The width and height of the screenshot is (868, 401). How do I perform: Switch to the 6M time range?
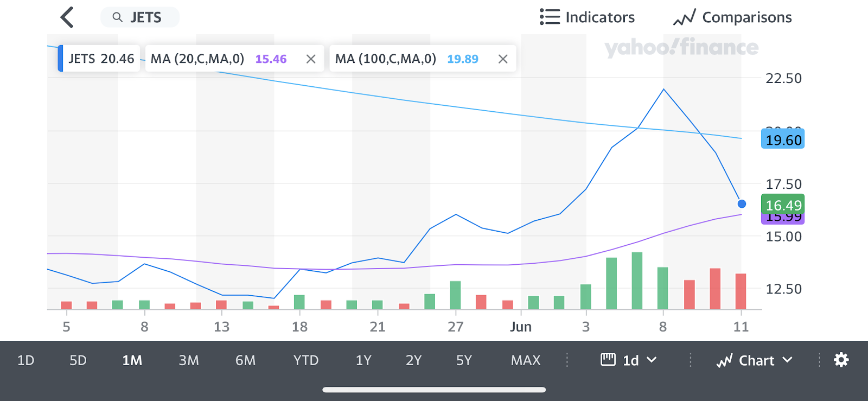click(245, 360)
